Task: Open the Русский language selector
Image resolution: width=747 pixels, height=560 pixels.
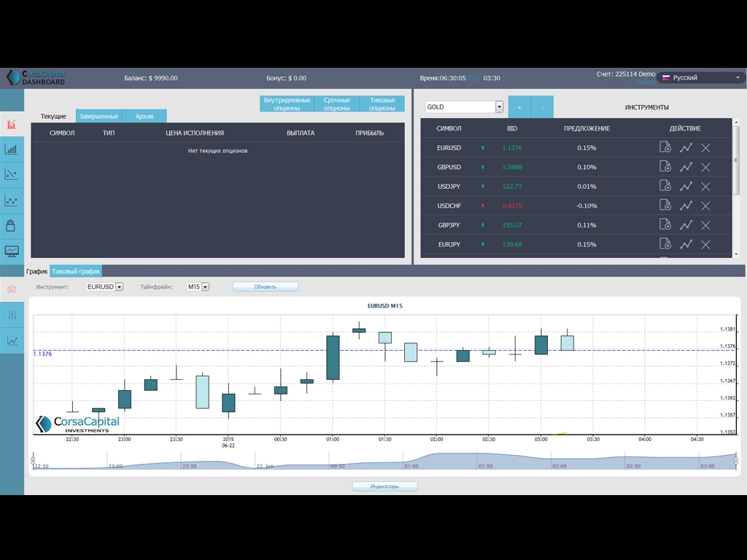Action: click(700, 77)
